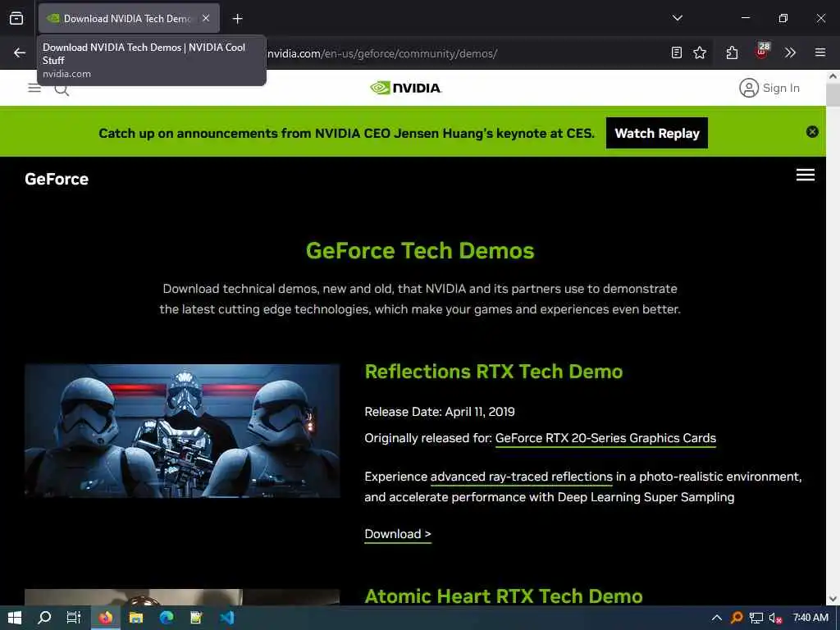Open a new browser tab

[x=237, y=19]
